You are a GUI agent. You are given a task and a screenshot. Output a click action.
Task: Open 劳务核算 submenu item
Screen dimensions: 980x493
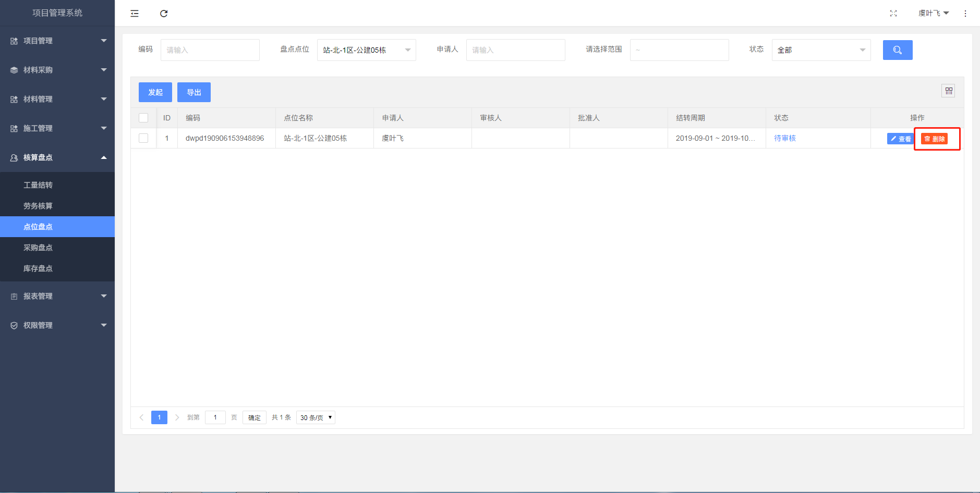(x=57, y=206)
